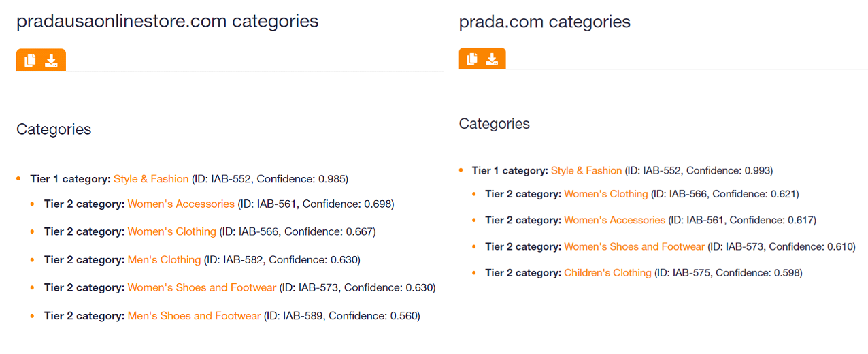Screen dimensions: 868x354
Task: Open Women's Clothing link with confidence 0.667
Action: (172, 231)
